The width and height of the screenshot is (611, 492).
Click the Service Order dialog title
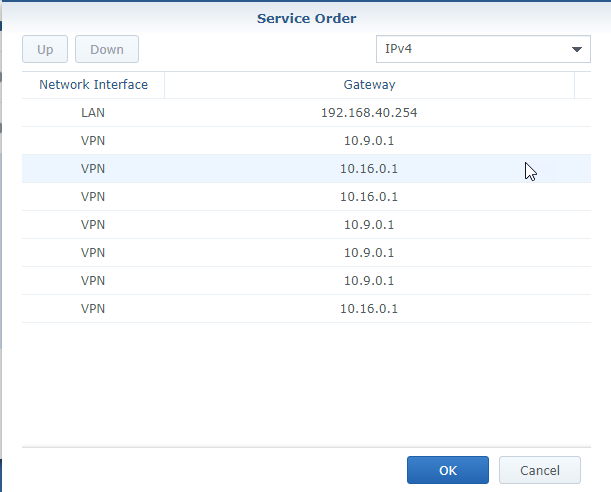coord(306,18)
